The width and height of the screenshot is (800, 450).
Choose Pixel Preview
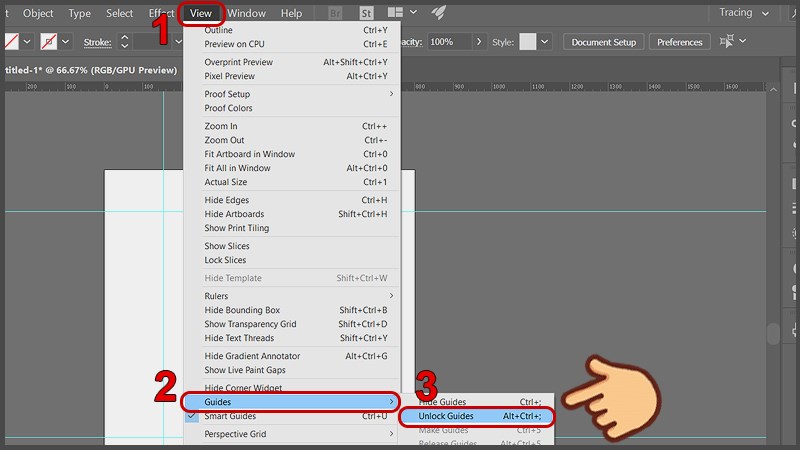click(x=292, y=76)
